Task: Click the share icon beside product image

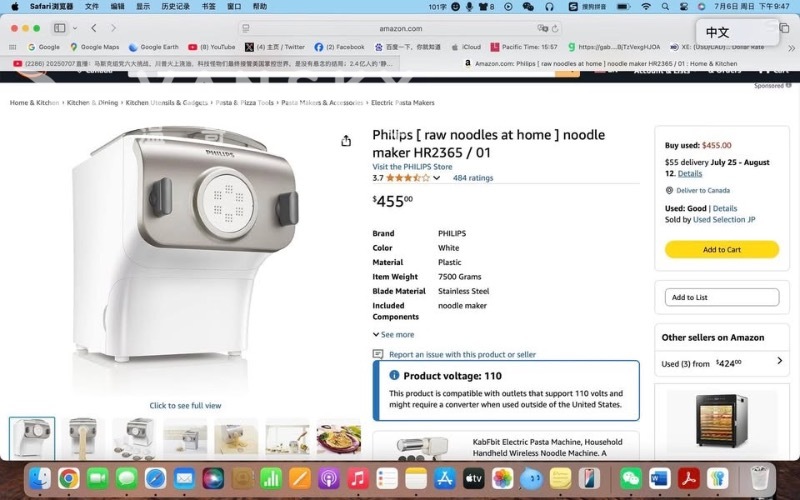Action: tap(346, 141)
